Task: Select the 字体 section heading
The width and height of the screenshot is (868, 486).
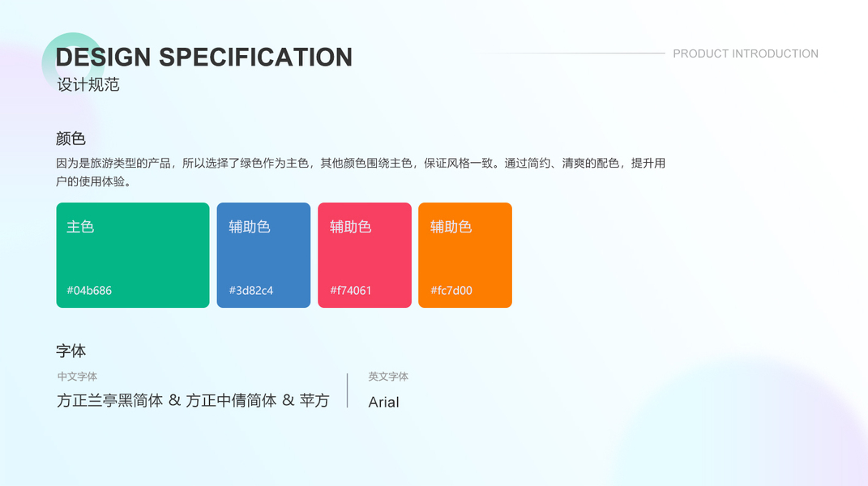Action: click(71, 351)
